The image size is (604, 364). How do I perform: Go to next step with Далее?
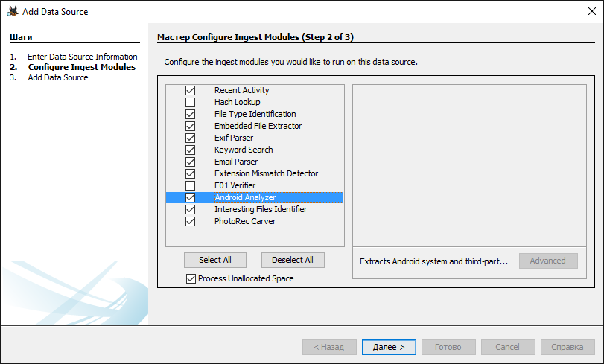pyautogui.click(x=389, y=347)
